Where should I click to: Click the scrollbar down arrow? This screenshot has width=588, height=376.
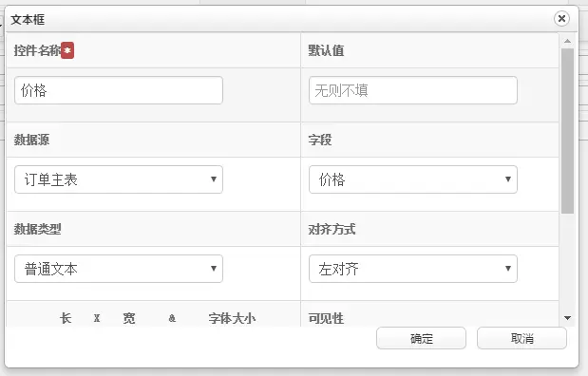point(567,318)
